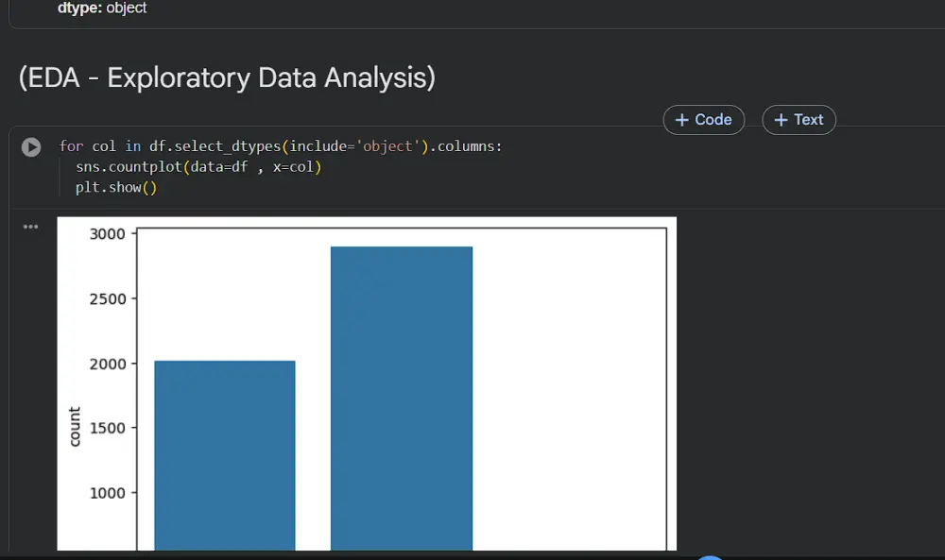Click the 'count' y-axis label
The image size is (945, 560).
coord(74,426)
